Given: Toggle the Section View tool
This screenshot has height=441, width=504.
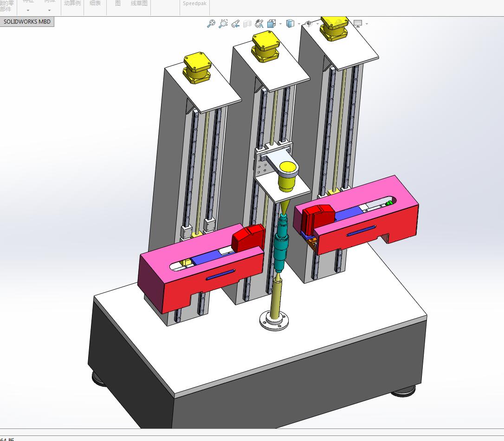Looking at the screenshot, I should coord(247,23).
